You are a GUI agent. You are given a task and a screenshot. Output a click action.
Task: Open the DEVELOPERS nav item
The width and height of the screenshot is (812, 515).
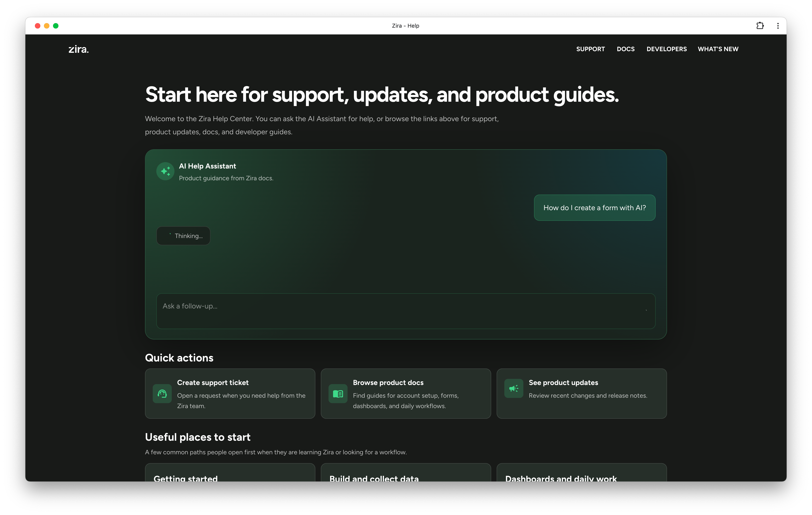click(x=666, y=49)
